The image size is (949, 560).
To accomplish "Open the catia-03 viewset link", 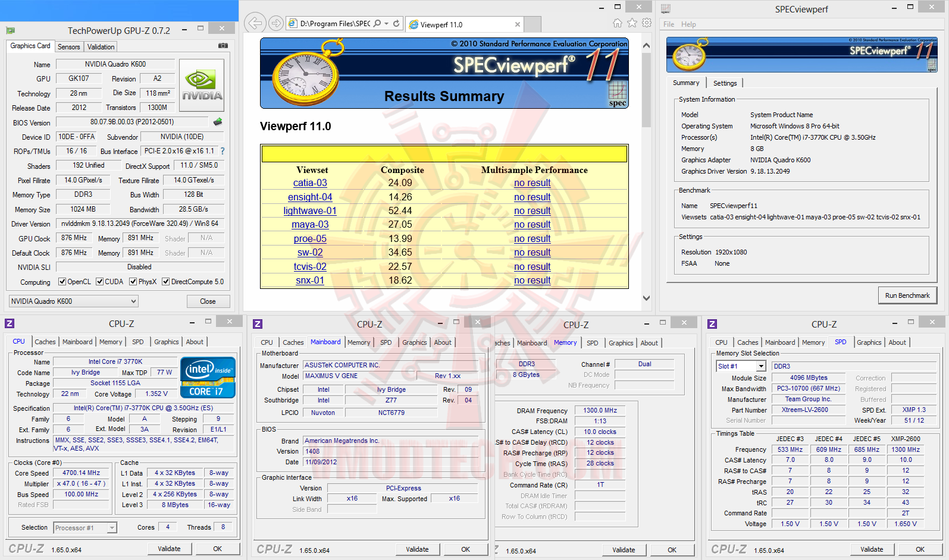I will tap(310, 183).
